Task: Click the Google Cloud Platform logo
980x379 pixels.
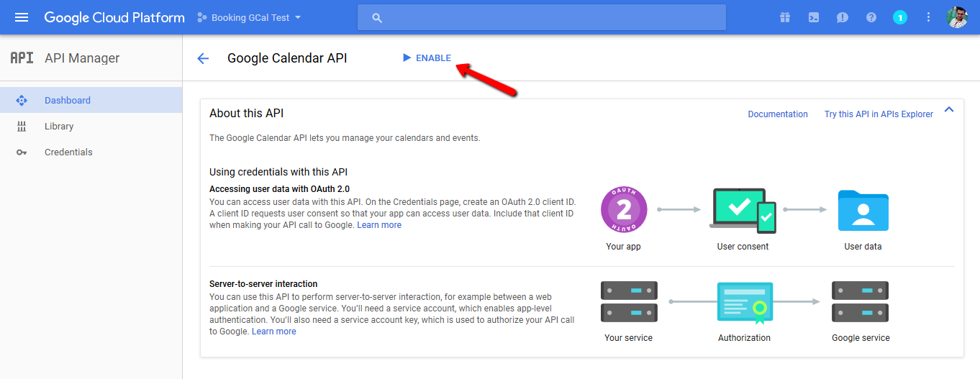Action: pos(114,17)
